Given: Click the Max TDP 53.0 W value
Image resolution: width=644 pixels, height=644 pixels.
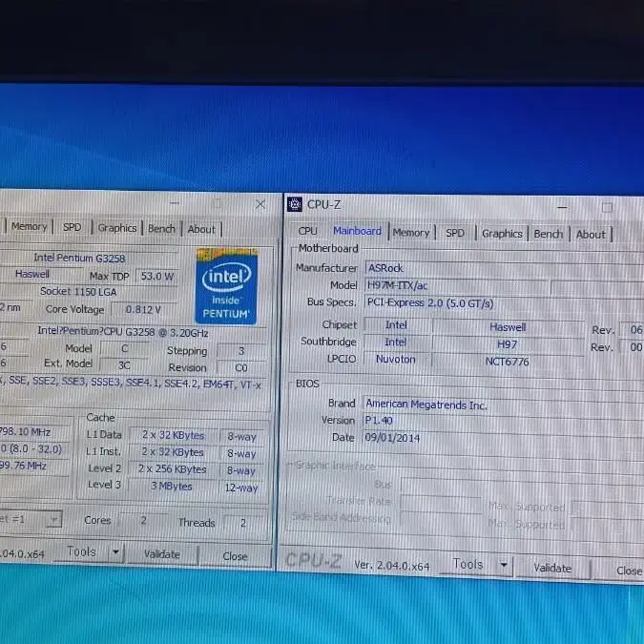Looking at the screenshot, I should tap(156, 276).
